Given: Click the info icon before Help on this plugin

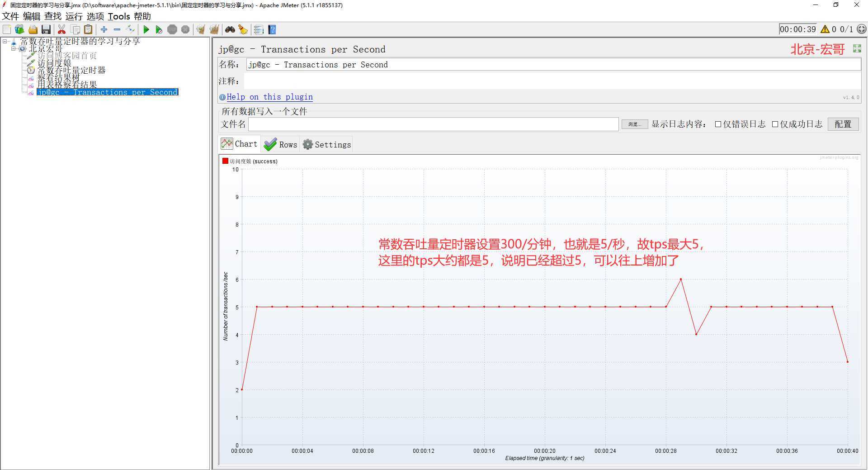Looking at the screenshot, I should click(x=222, y=97).
